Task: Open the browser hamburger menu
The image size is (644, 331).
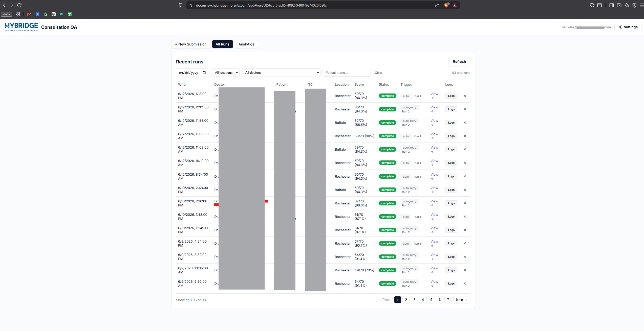Action: (x=642, y=5)
